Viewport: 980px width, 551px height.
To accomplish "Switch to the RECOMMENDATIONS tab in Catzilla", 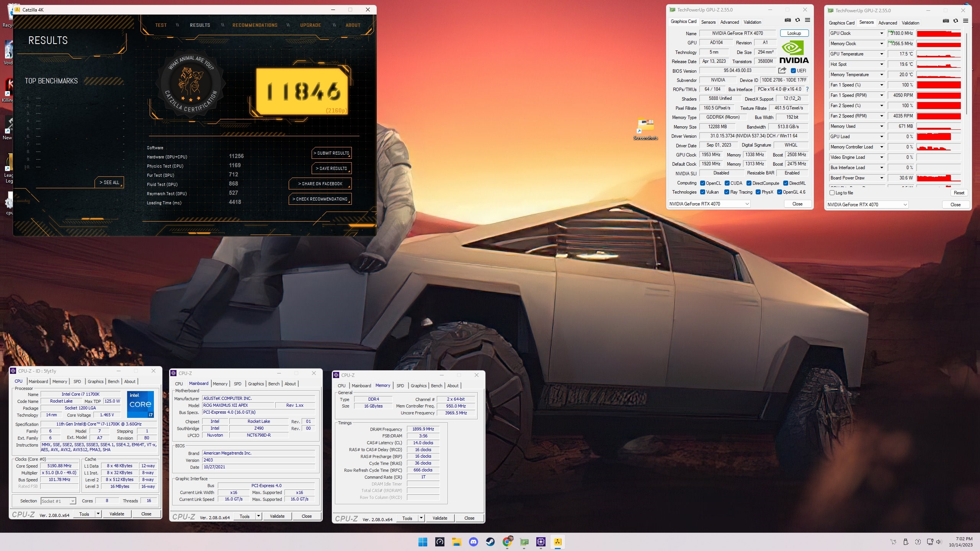I will click(255, 25).
